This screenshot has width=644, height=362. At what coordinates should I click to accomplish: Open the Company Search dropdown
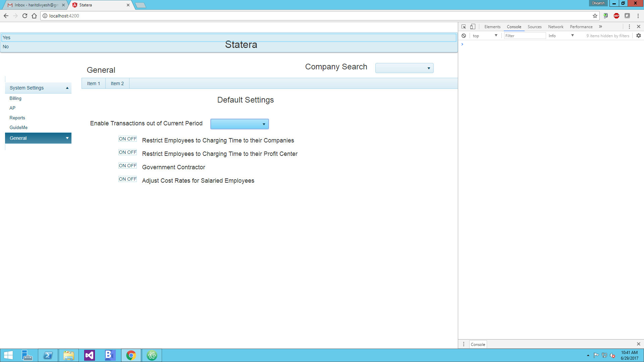404,68
